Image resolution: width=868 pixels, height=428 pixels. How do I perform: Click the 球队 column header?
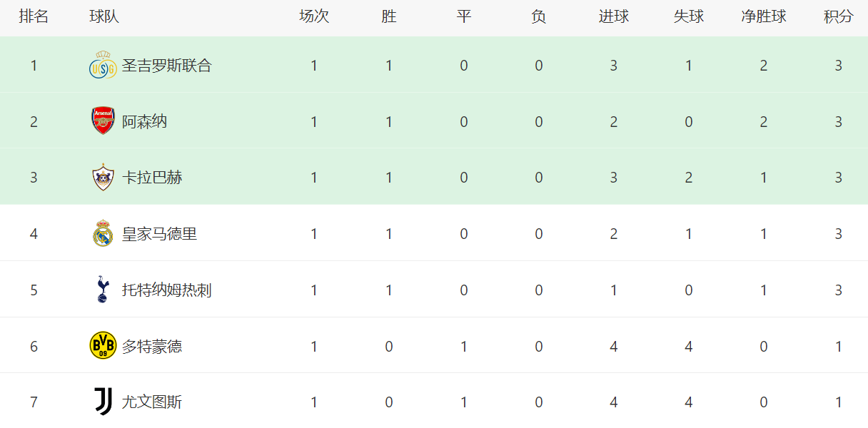pyautogui.click(x=104, y=17)
